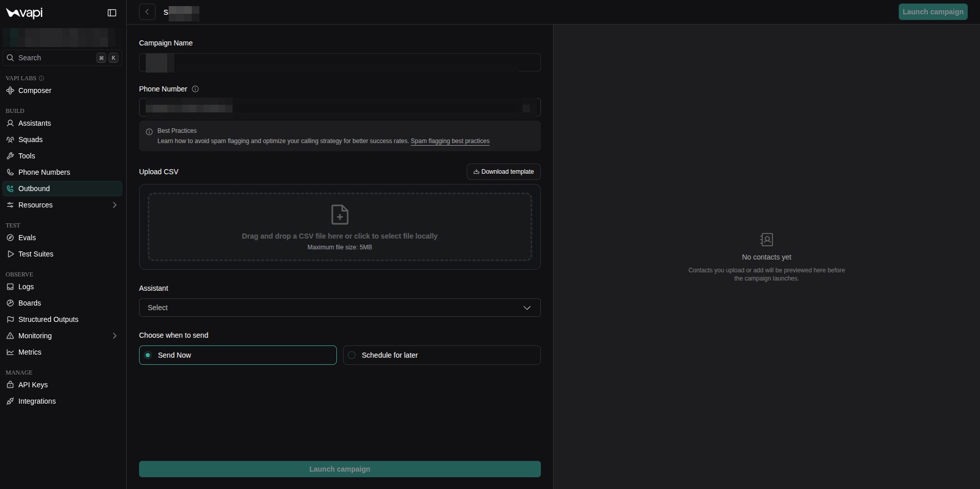Click the Vapi logo

coord(24,13)
